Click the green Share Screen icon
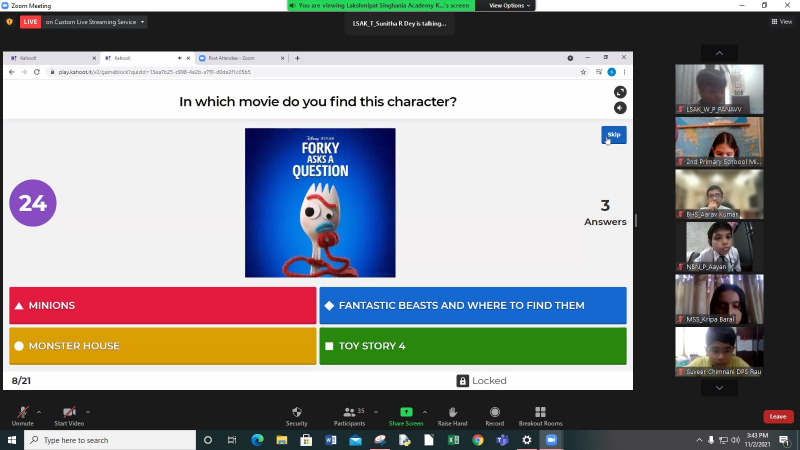800x450 pixels. tap(406, 412)
